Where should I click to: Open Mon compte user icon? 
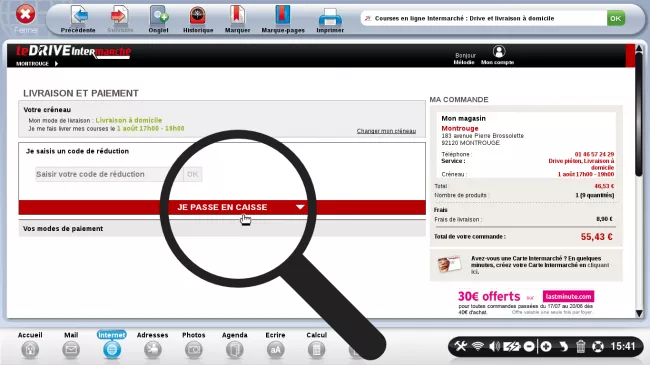pos(499,51)
